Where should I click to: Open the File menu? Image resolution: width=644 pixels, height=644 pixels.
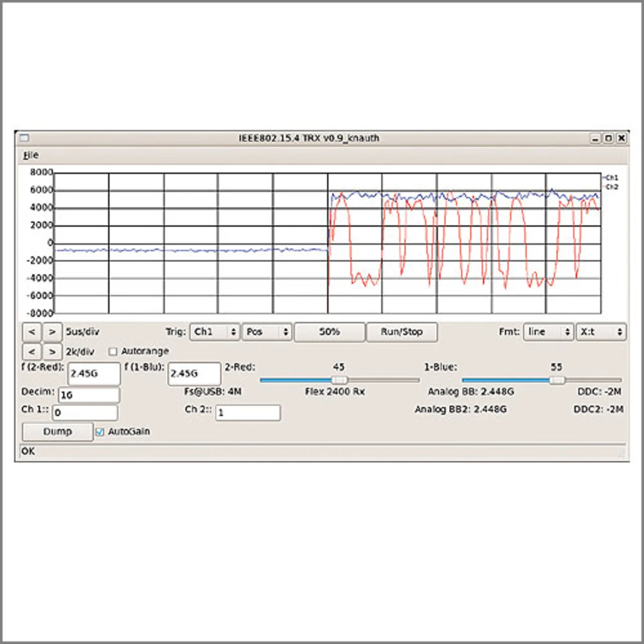31,155
